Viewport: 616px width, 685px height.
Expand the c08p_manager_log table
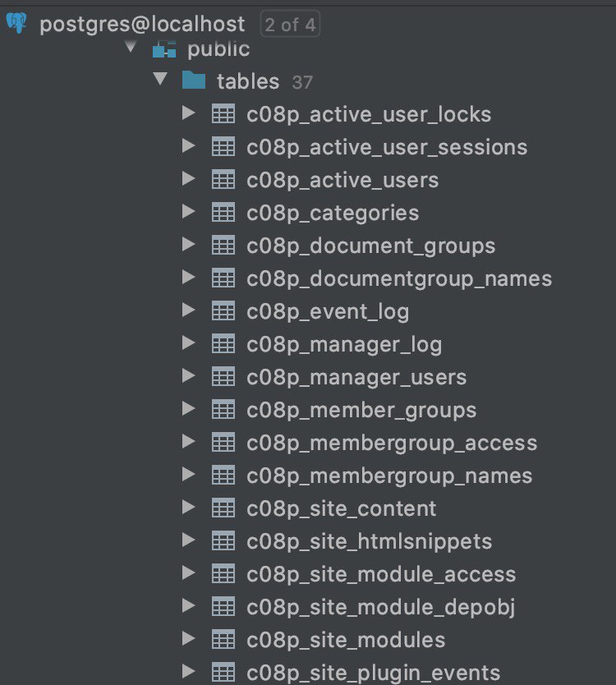click(x=188, y=343)
